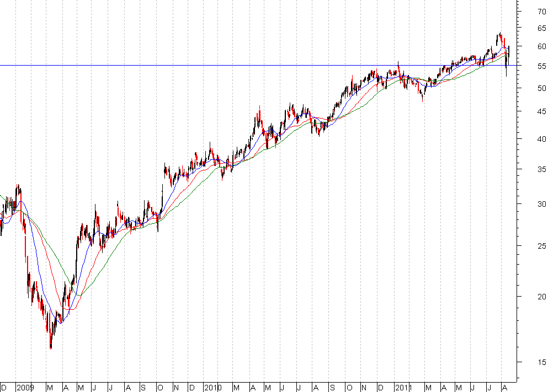The height and width of the screenshot is (392, 548).
Task: Click the 35 price axis label
Action: 541,170
